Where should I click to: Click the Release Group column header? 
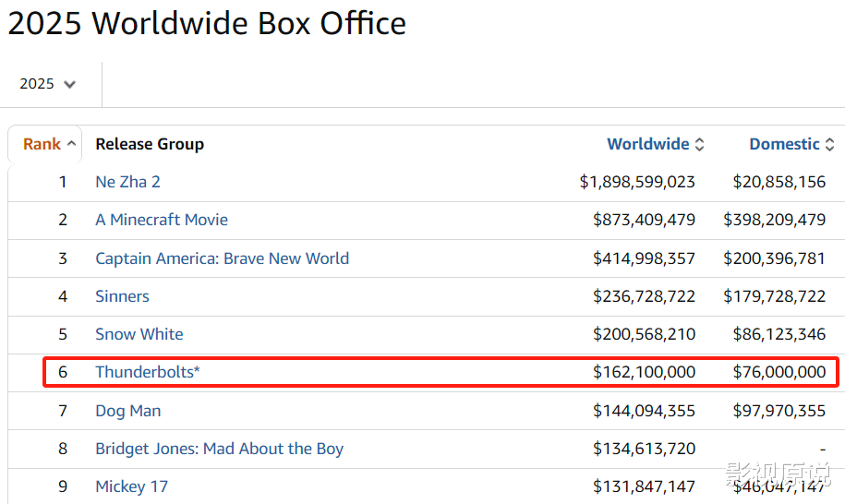[x=150, y=144]
